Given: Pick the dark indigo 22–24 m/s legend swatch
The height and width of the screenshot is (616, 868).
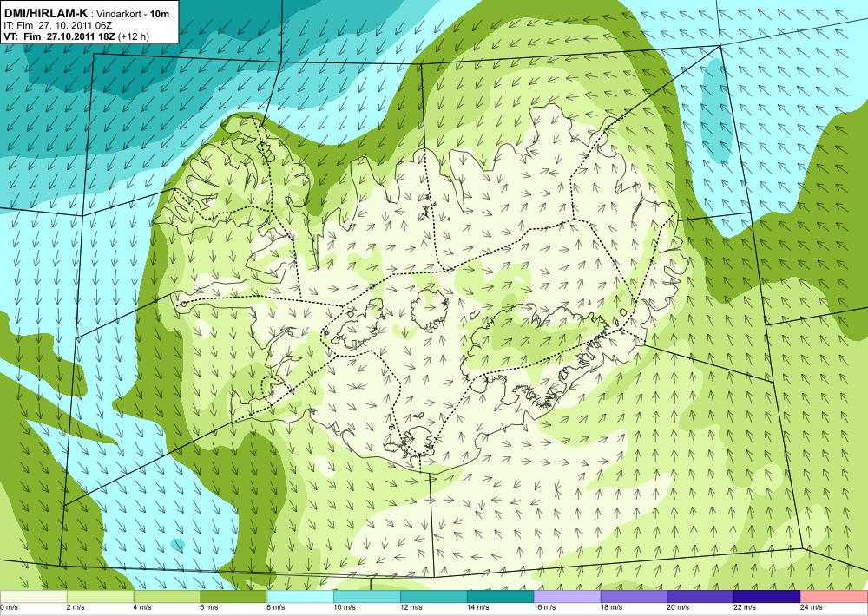Looking at the screenshot, I should 767,597.
